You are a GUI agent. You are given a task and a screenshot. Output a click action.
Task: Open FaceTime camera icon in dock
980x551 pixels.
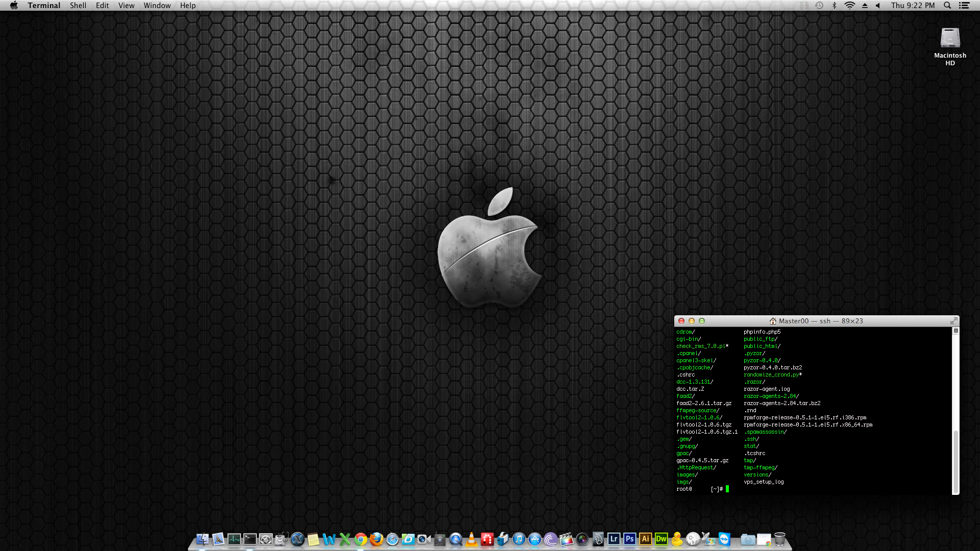click(x=424, y=539)
